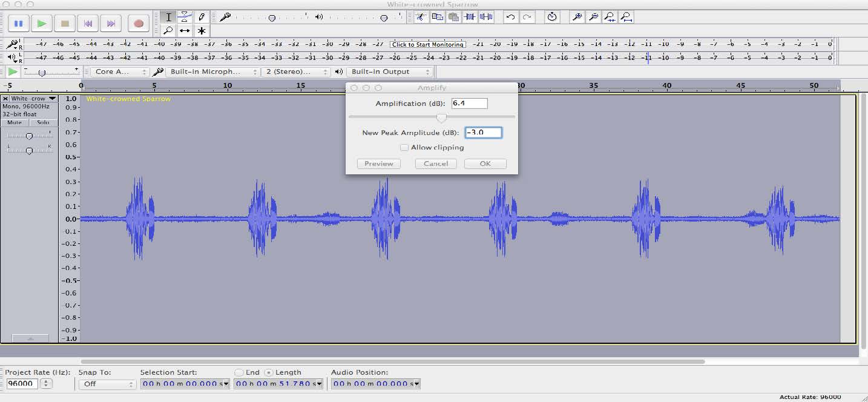Screen dimensions: 868x402
Task: Click the Fit Project in Window icon
Action: coord(627,17)
